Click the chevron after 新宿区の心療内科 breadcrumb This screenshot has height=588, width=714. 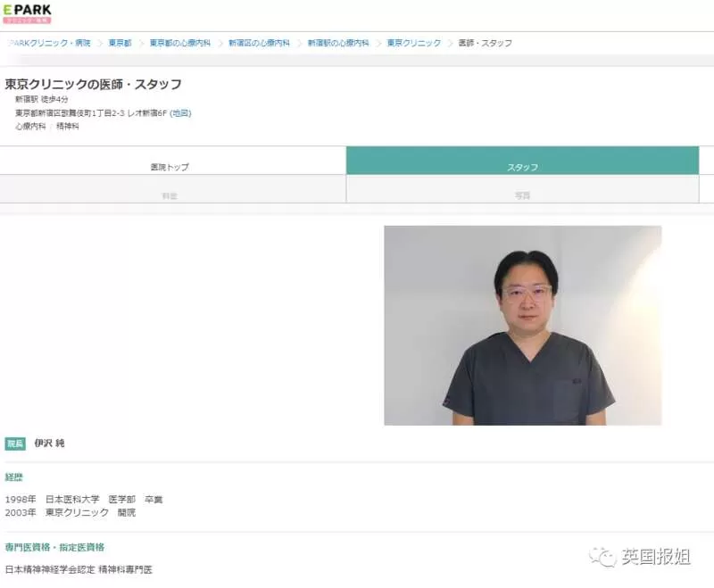point(299,43)
